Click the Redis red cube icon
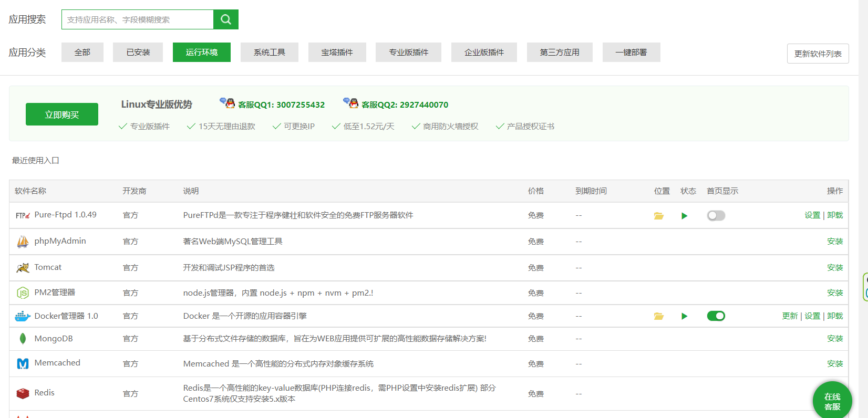This screenshot has width=868, height=418. pyautogui.click(x=23, y=393)
